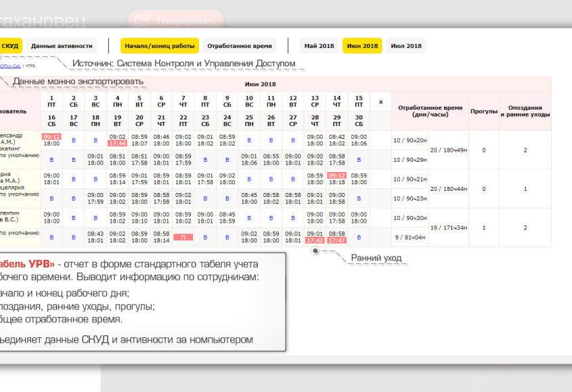
Task: Go to the Июл 2018 month
Action: (406, 46)
